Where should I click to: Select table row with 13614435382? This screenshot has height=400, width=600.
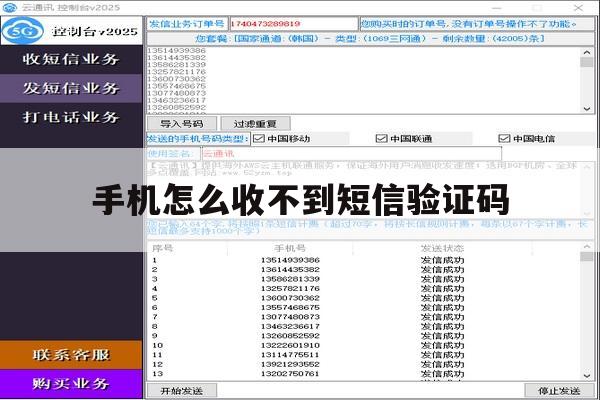[x=364, y=269]
